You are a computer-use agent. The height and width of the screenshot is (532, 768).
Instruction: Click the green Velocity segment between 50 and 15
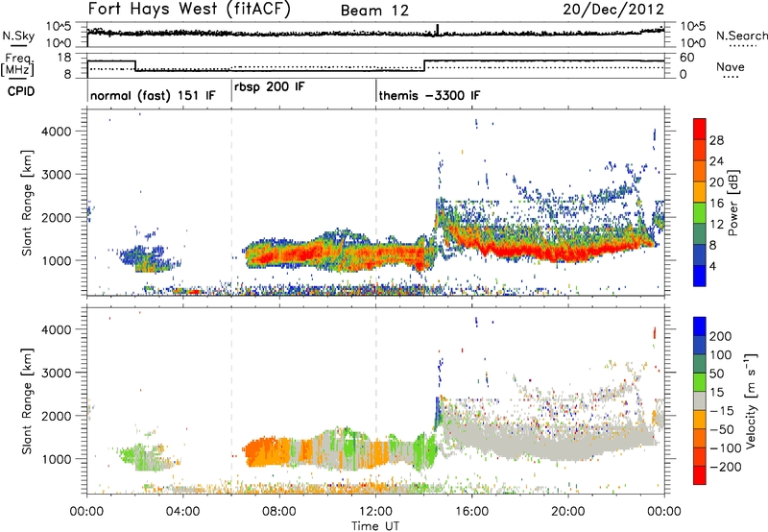point(700,382)
